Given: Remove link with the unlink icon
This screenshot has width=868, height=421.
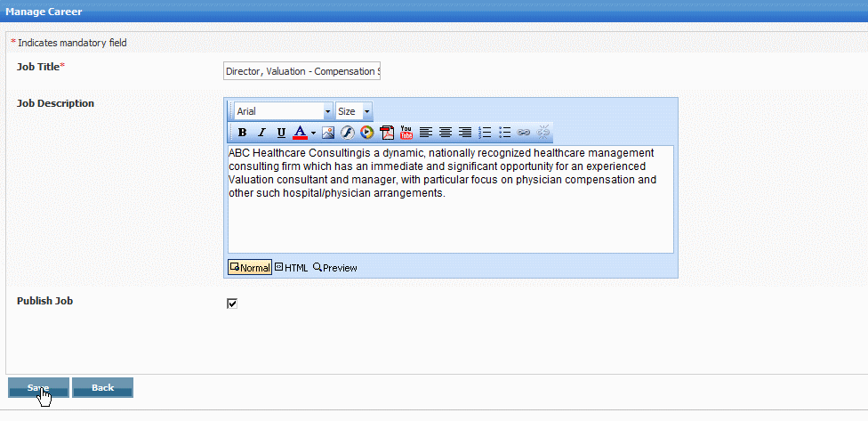Looking at the screenshot, I should pyautogui.click(x=543, y=133).
